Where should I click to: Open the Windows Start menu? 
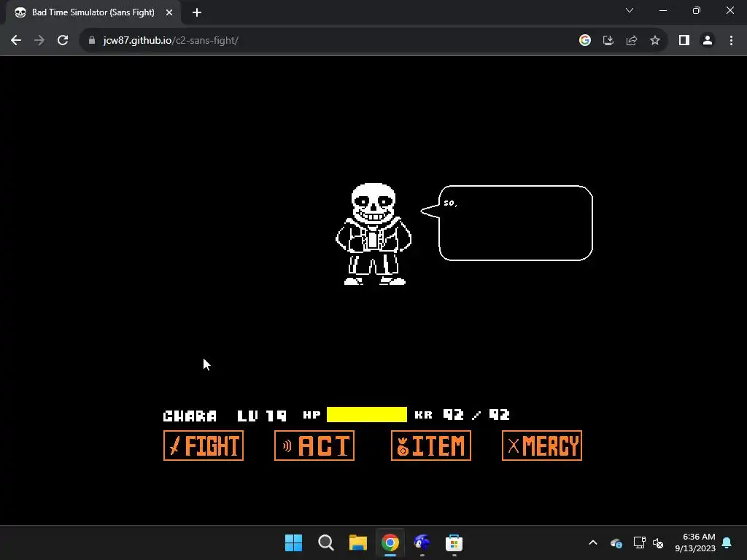click(x=293, y=542)
